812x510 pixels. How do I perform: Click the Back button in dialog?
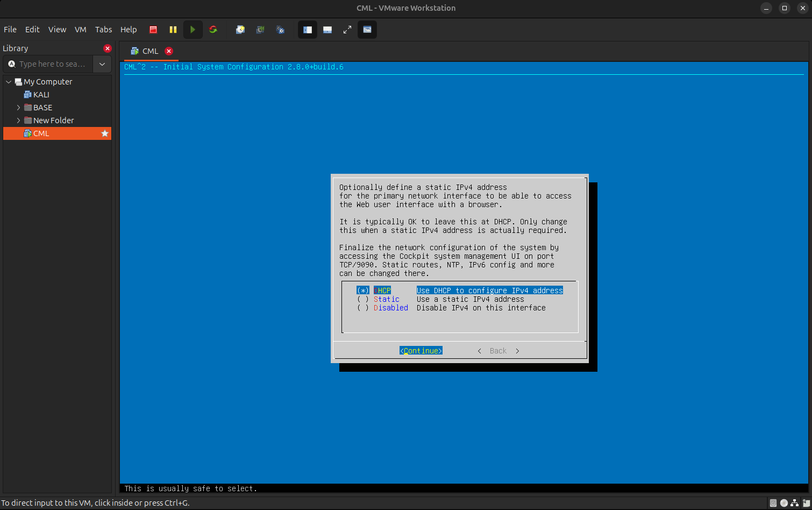(x=498, y=351)
